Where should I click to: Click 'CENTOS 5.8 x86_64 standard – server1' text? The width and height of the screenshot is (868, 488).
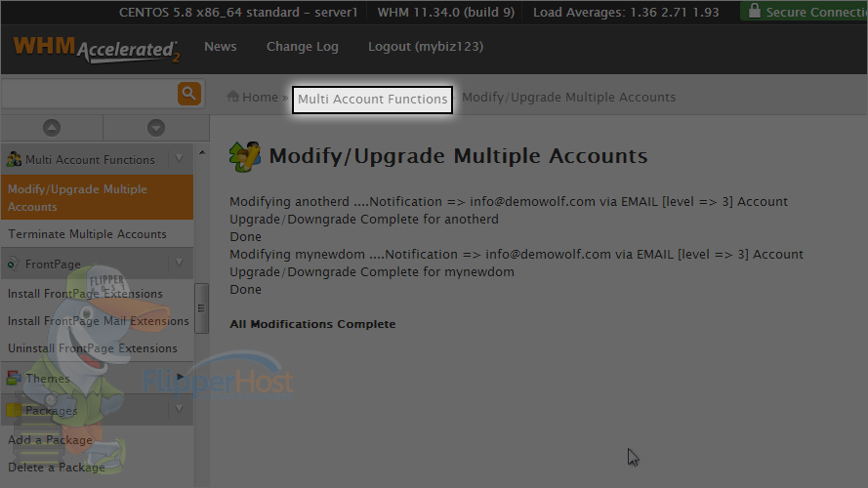[238, 12]
